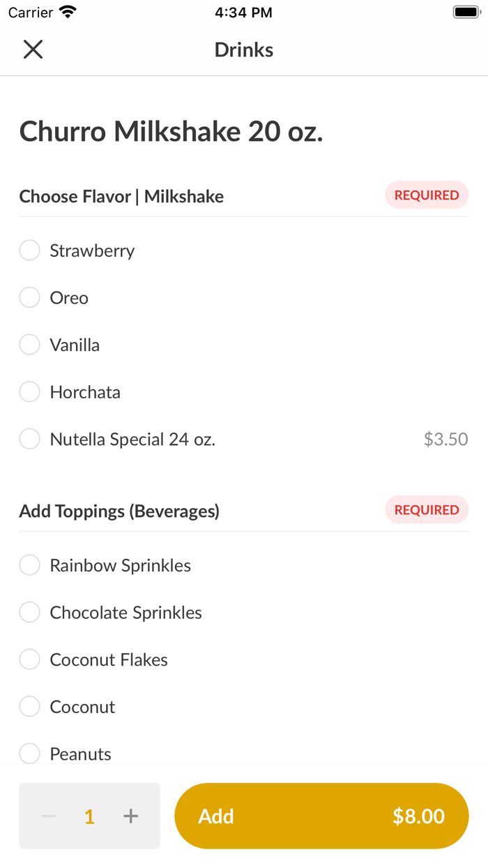
Task: Tap the Nutella Special $3.50 price
Action: (x=445, y=440)
